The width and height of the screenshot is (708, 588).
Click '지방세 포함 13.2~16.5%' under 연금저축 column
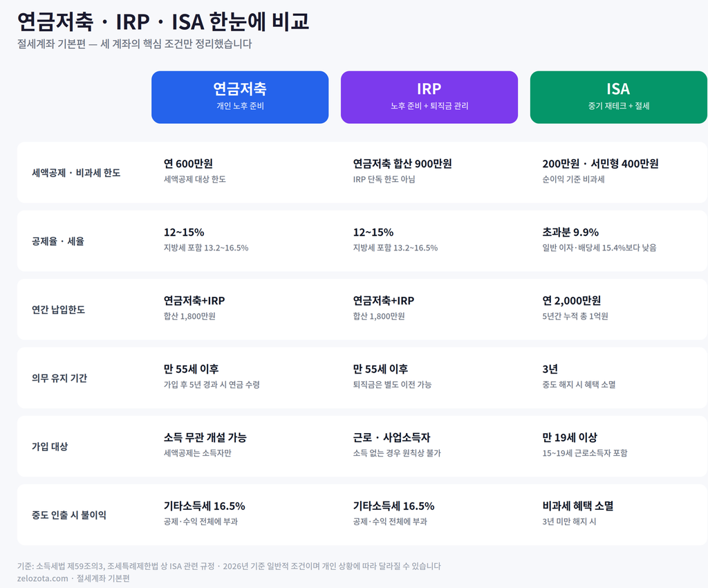pyautogui.click(x=206, y=248)
